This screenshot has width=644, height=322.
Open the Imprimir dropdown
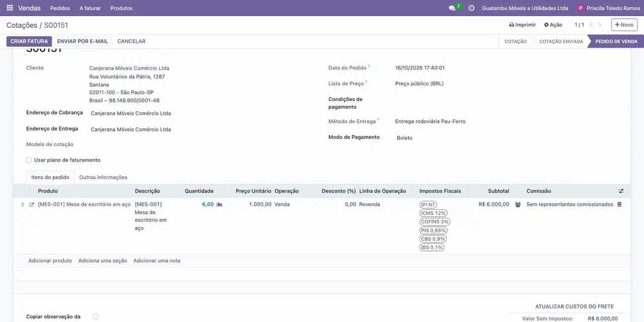[x=522, y=25]
